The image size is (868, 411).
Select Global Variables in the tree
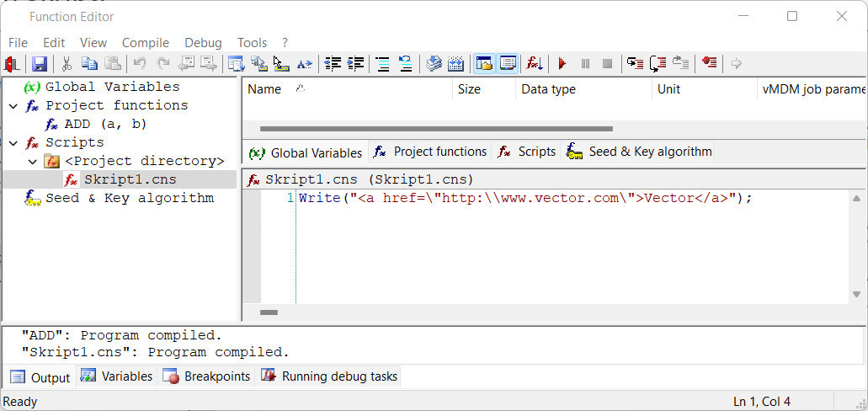(112, 87)
